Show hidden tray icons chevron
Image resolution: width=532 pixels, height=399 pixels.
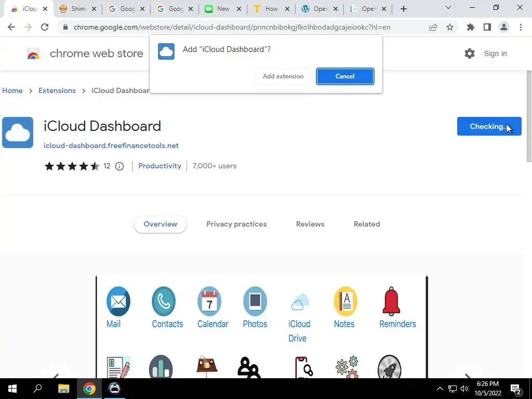[440, 389]
